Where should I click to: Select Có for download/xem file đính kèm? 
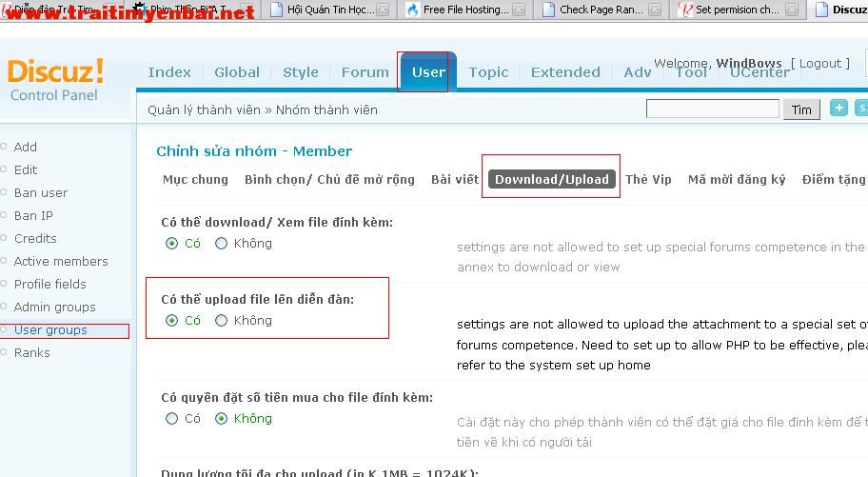(171, 243)
